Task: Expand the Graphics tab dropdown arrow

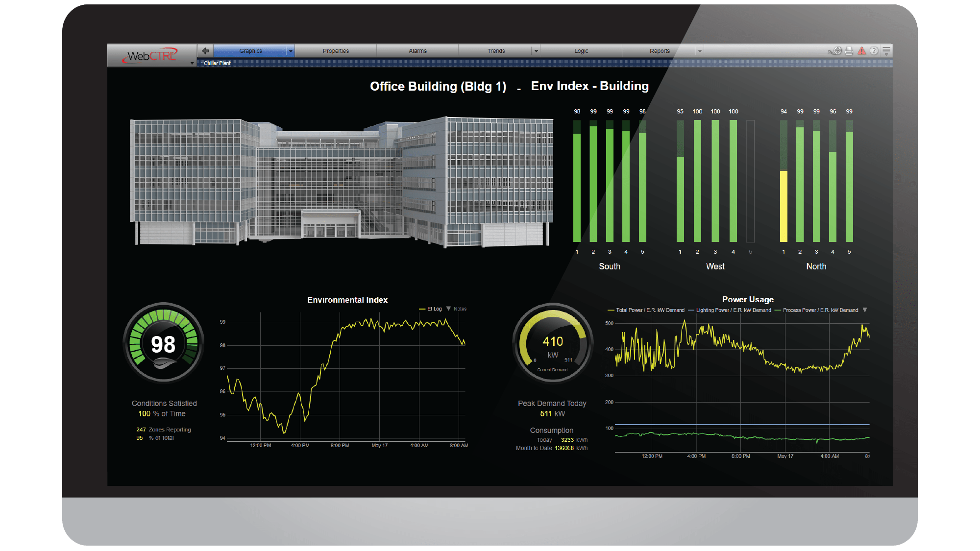Action: [x=291, y=51]
